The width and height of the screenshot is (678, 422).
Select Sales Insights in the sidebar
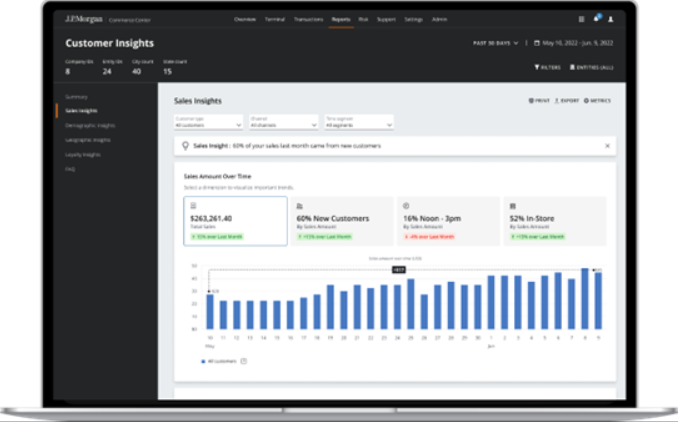tap(81, 111)
